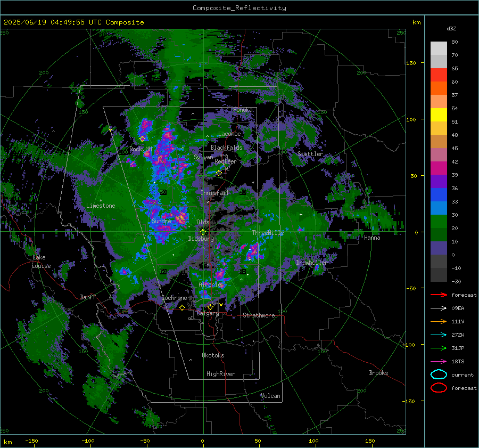
Task: Click the Okotoks town label
Action: [x=213, y=355]
